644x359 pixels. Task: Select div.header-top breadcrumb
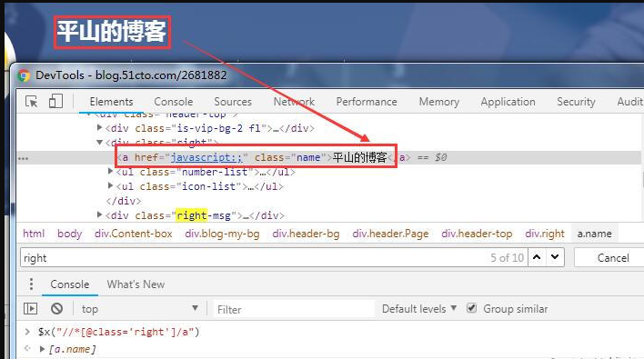pyautogui.click(x=477, y=234)
